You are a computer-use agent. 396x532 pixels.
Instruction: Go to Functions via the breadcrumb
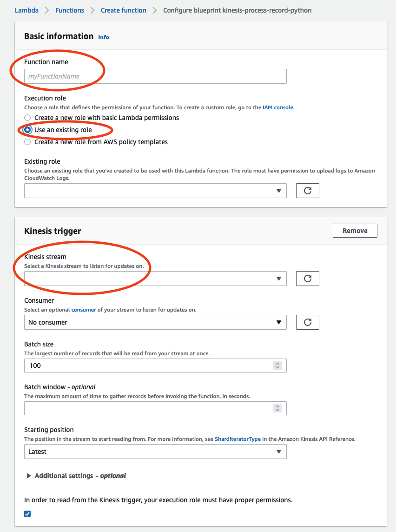69,10
